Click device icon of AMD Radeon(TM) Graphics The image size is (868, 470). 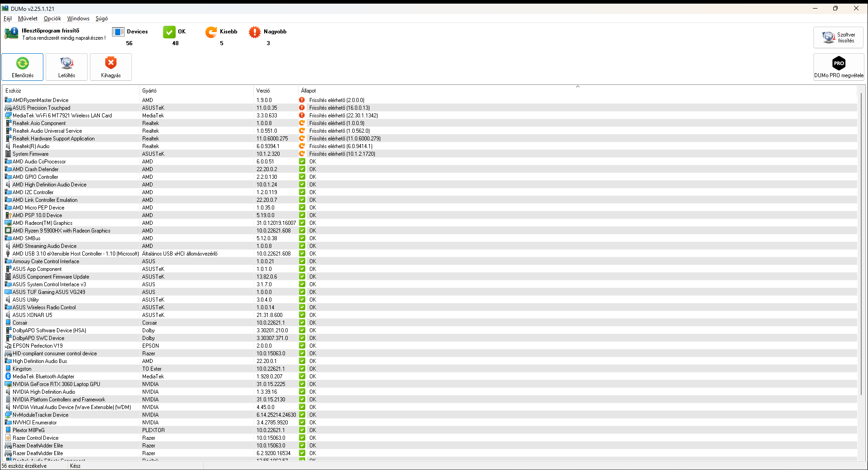coord(8,223)
